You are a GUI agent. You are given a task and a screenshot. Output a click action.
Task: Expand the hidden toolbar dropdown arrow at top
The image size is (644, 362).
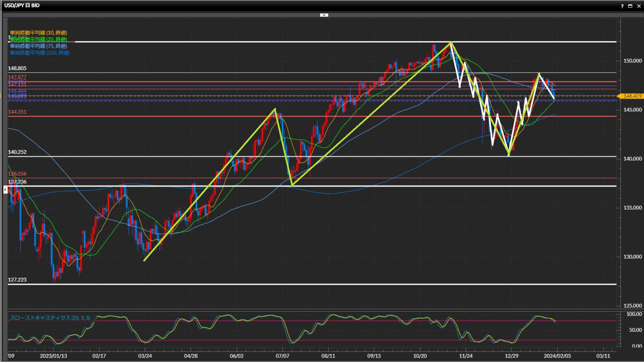click(x=324, y=15)
